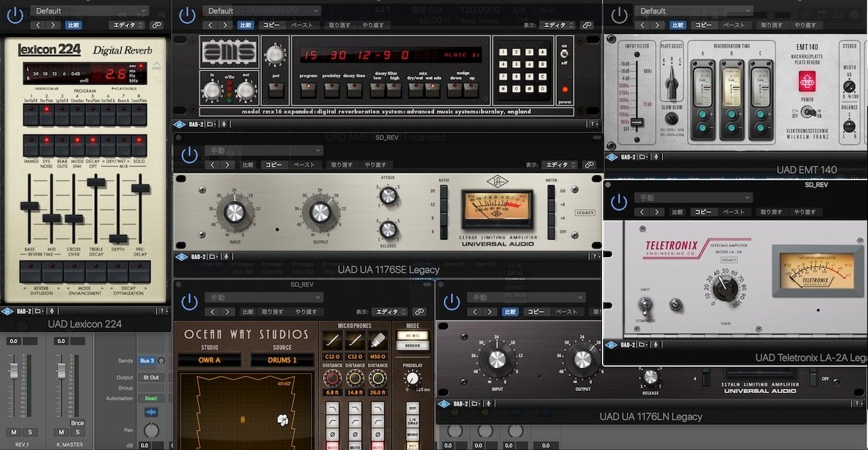Open the 手動 preset dropdown on the LA-2A

click(x=694, y=197)
